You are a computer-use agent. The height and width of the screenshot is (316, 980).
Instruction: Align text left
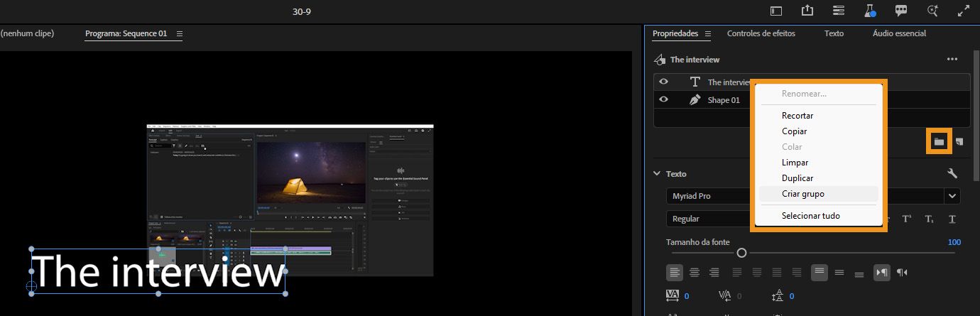pos(675,272)
